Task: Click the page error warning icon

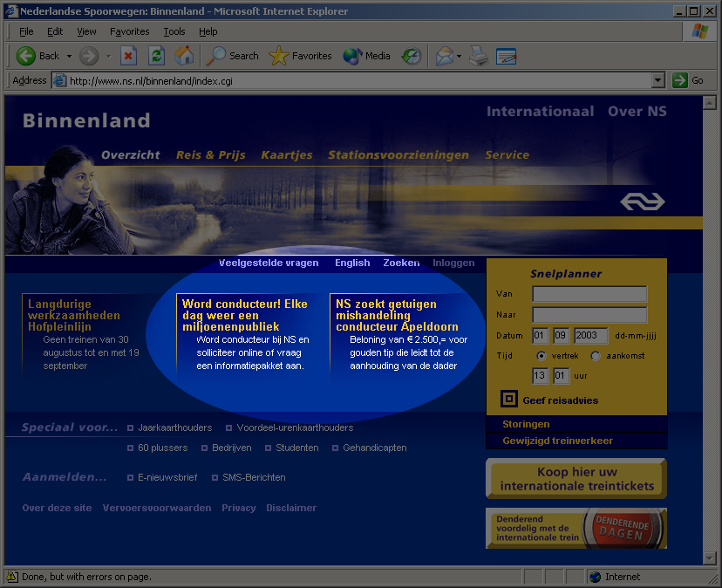Action: [12, 576]
